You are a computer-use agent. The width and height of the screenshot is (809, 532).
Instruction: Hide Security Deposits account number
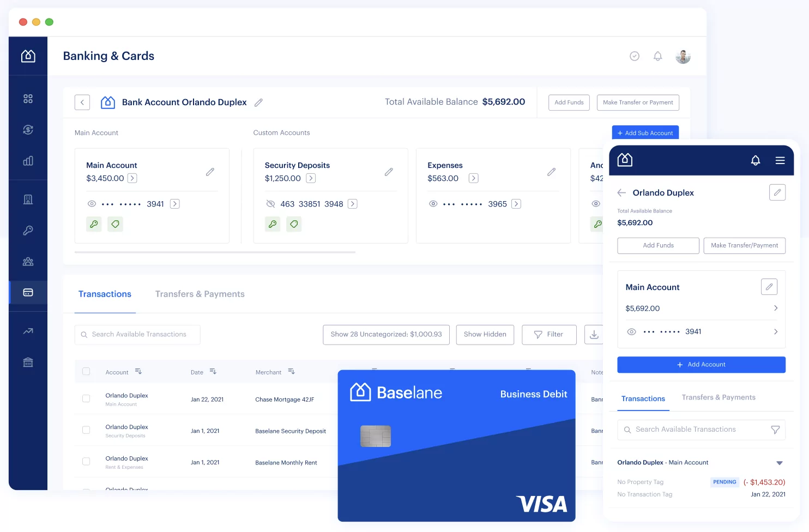(x=270, y=204)
